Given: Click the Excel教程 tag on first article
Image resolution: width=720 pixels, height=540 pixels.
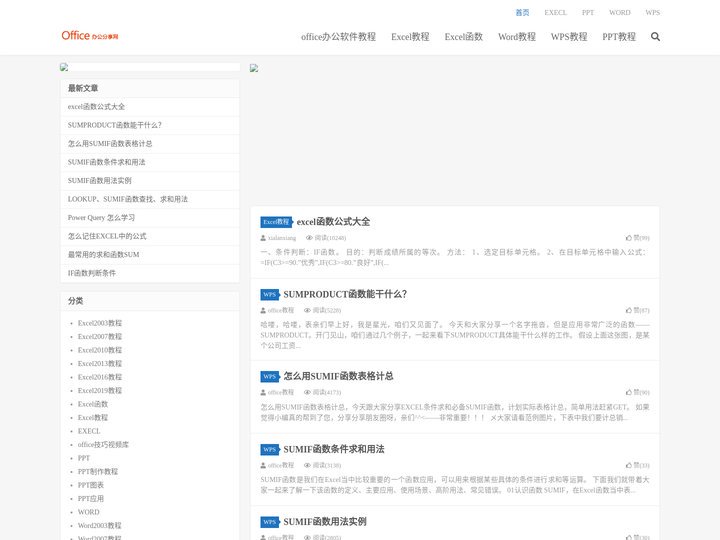Looking at the screenshot, I should tap(276, 222).
